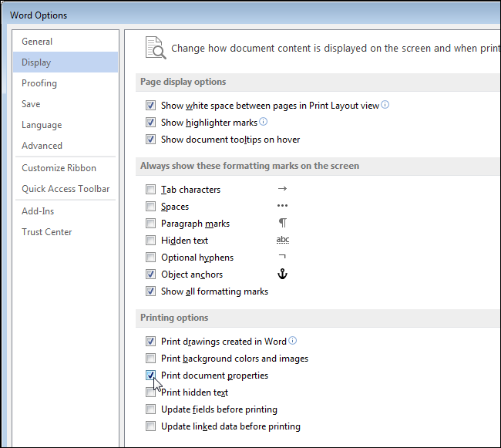Click the display options magnifier page icon
501x448 pixels.
[x=156, y=48]
